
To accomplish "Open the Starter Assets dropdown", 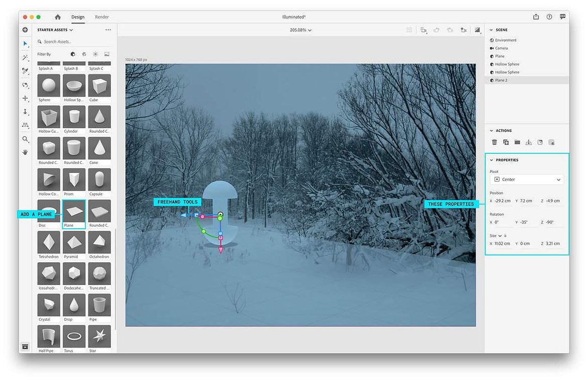I will pos(55,29).
